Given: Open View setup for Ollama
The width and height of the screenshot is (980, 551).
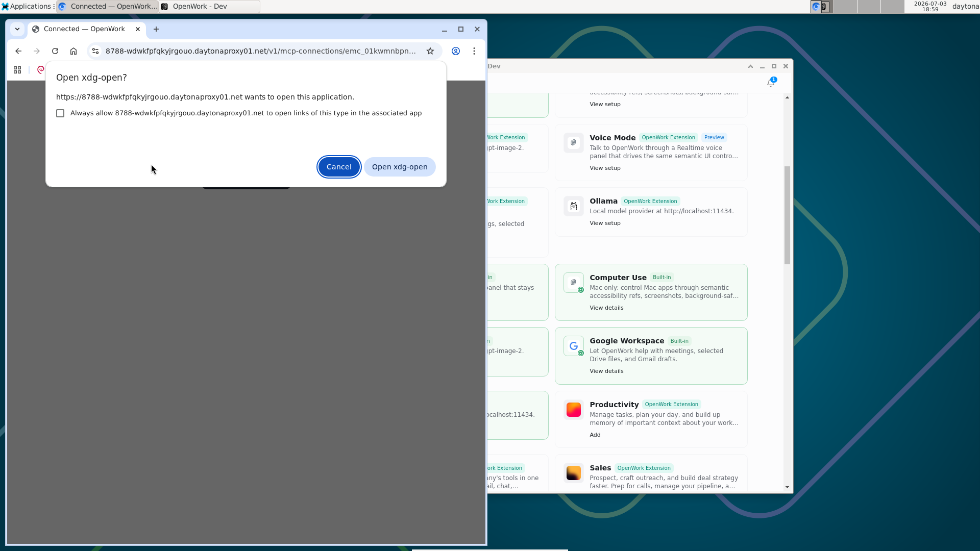Looking at the screenshot, I should pyautogui.click(x=605, y=223).
